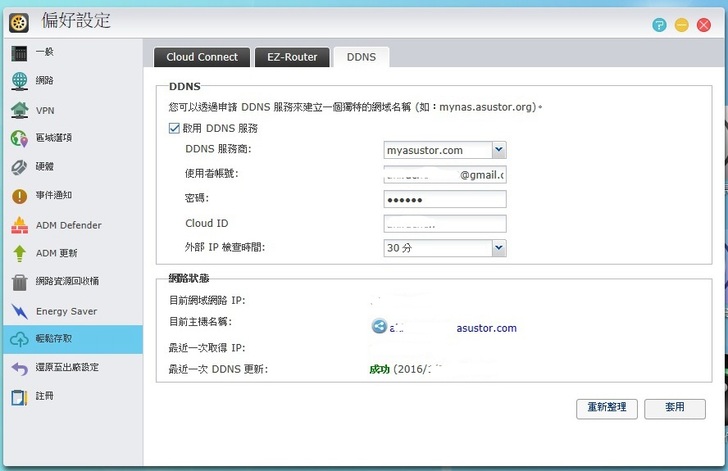Click the 使用者帳號 email input field
The height and width of the screenshot is (471, 728).
click(445, 175)
